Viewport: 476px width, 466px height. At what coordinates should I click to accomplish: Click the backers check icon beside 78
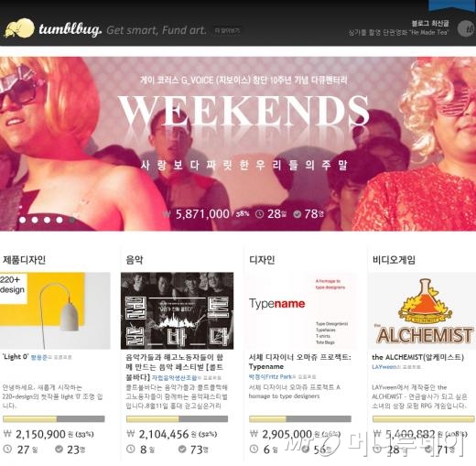tap(297, 214)
